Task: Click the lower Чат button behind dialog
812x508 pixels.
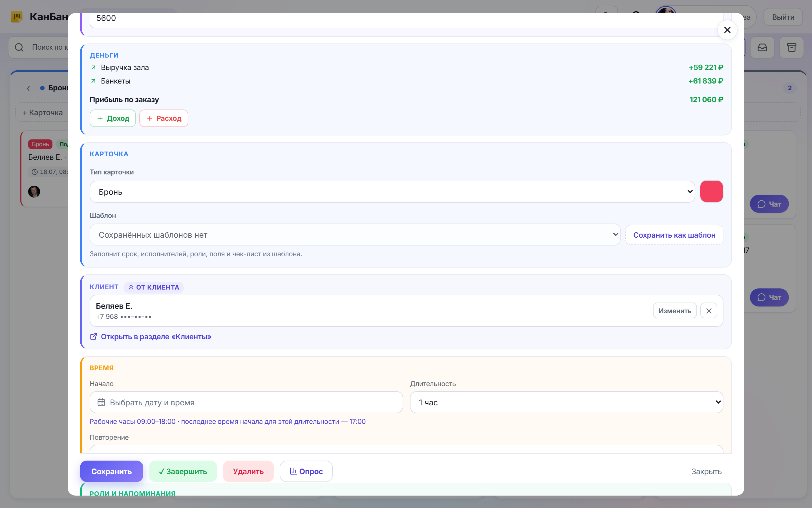Action: (x=769, y=297)
